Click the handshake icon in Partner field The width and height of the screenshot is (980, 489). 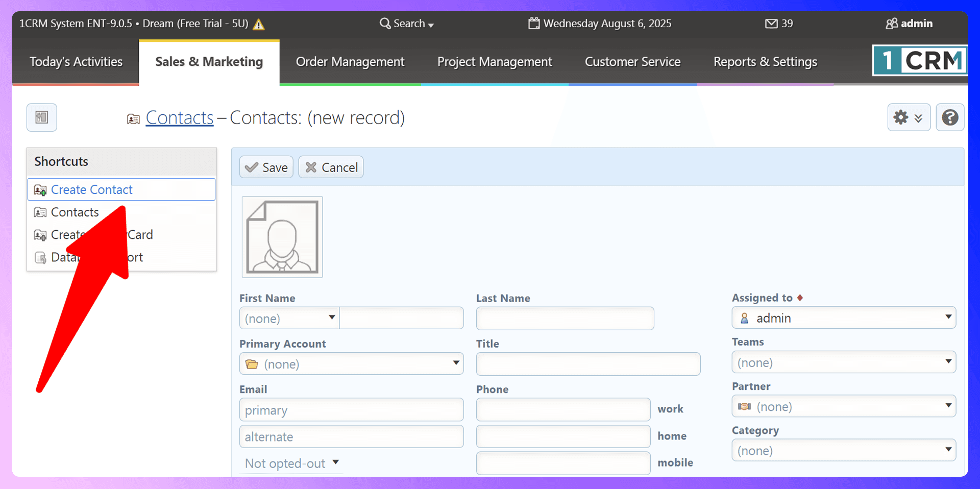click(744, 407)
